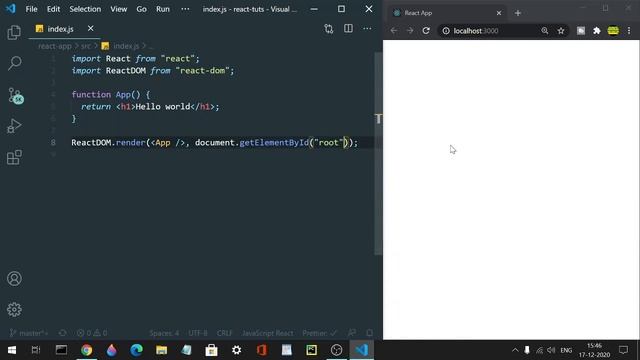The height and width of the screenshot is (360, 640).
Task: Open the View menu
Action: point(118,9)
